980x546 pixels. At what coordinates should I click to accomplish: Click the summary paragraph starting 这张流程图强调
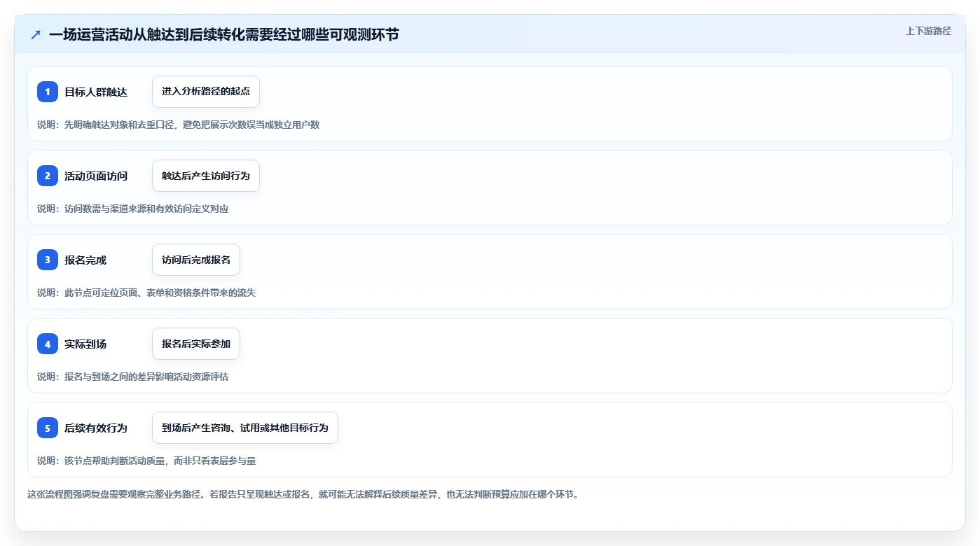303,494
